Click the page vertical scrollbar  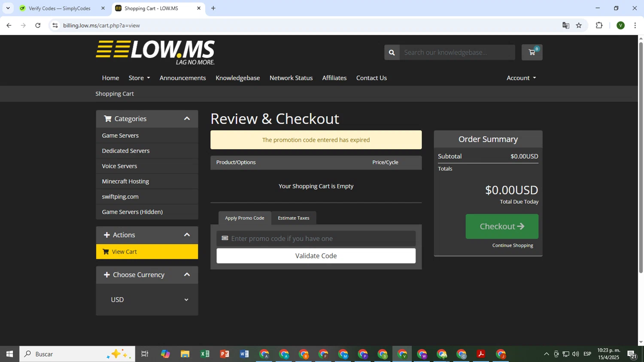[x=641, y=157]
